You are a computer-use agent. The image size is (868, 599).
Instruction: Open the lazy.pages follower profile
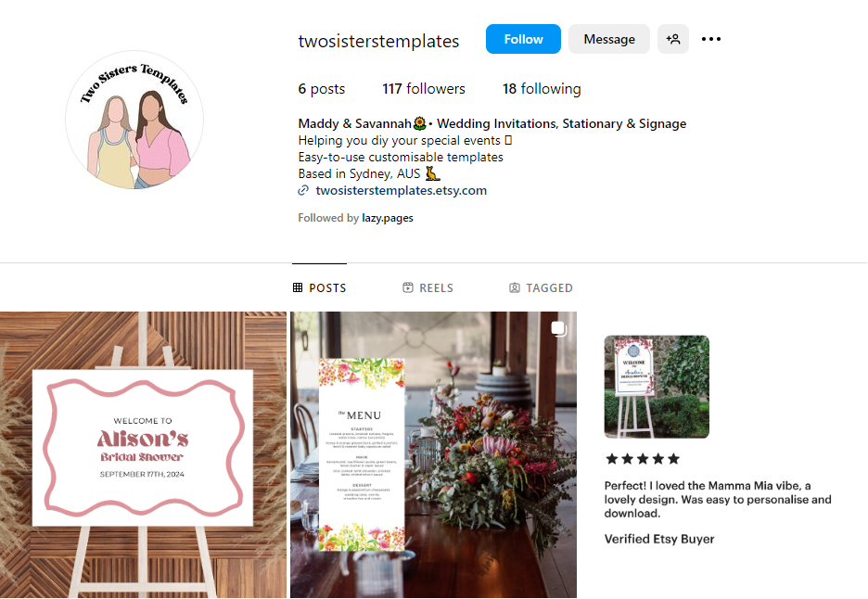(388, 218)
